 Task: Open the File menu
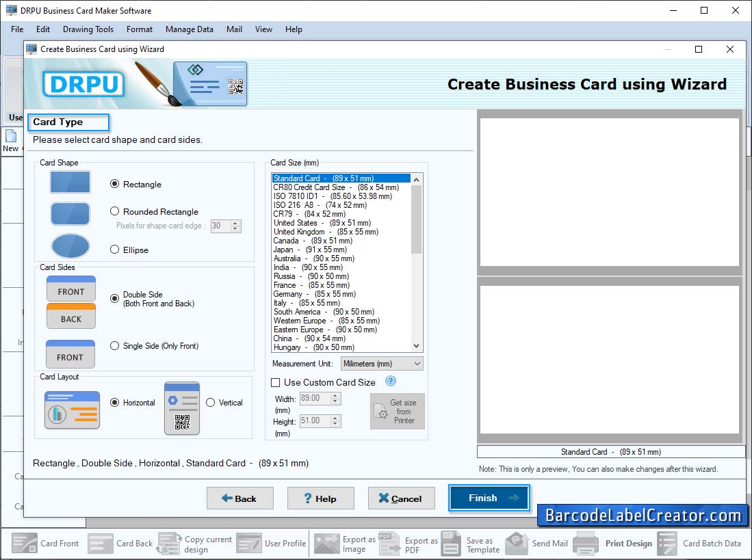[x=17, y=29]
